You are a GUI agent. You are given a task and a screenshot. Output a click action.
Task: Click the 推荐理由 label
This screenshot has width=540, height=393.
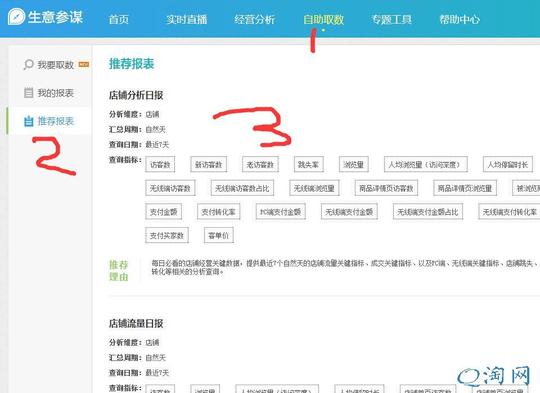point(119,270)
